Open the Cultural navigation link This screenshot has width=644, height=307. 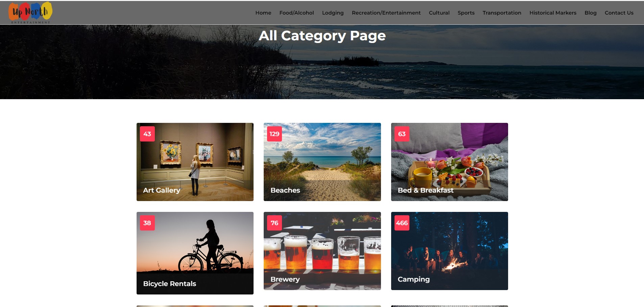pos(439,13)
